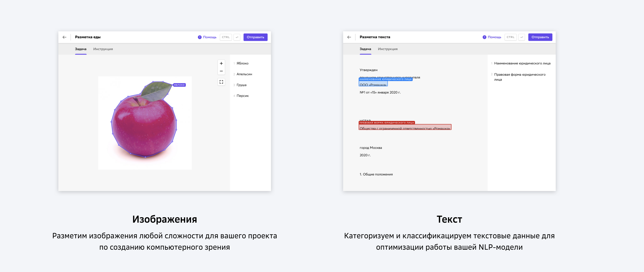Click Отправить button in food markup panel
The height and width of the screenshot is (272, 644).
point(255,37)
